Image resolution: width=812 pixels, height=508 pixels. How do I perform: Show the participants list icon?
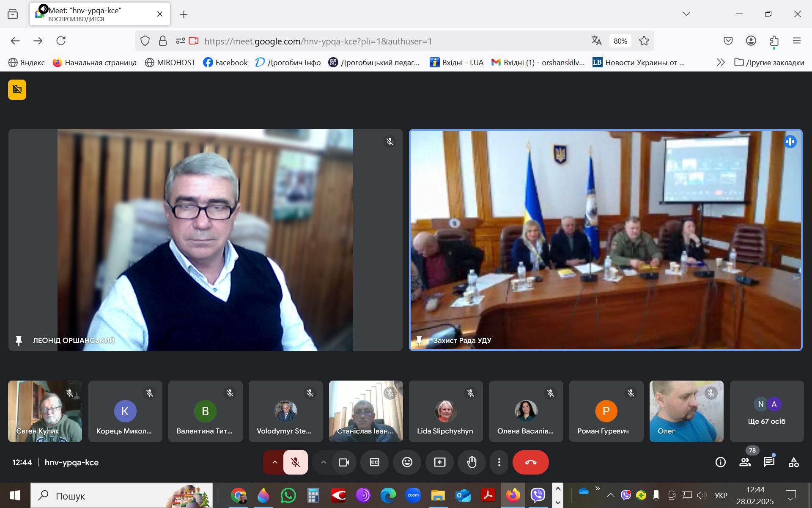tap(745, 462)
